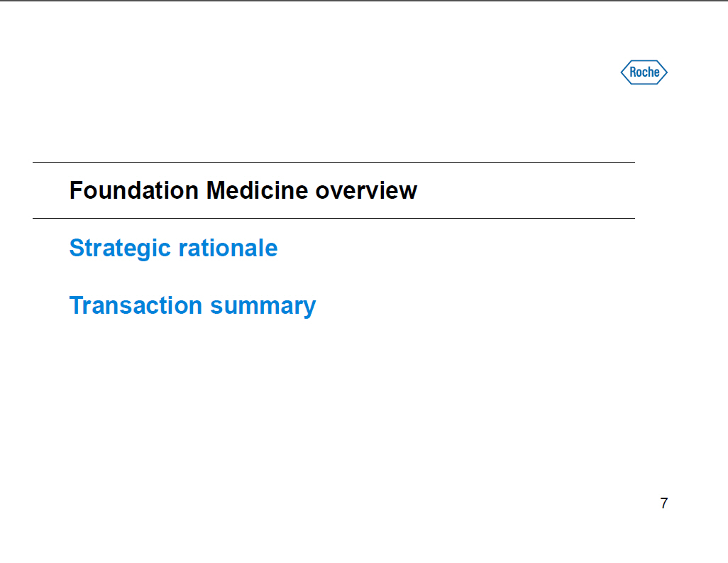Click the capital F starting "Foundation"

[x=75, y=190]
